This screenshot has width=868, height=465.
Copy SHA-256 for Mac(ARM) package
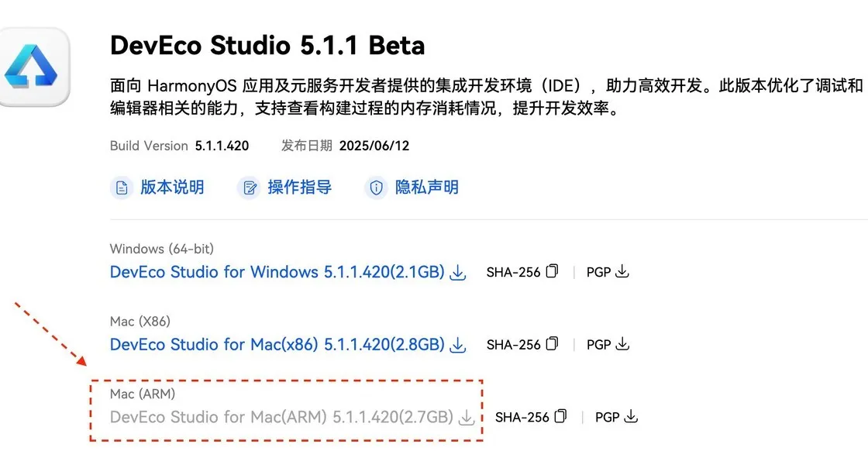[x=560, y=417]
